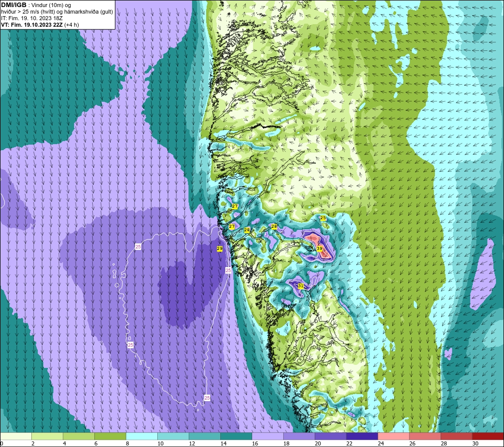Click the legend scale number 8
This screenshot has height=447, width=504.
point(128,443)
